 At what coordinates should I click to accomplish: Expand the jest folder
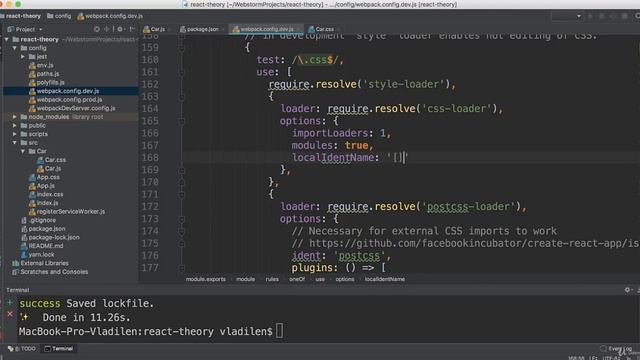click(23, 57)
